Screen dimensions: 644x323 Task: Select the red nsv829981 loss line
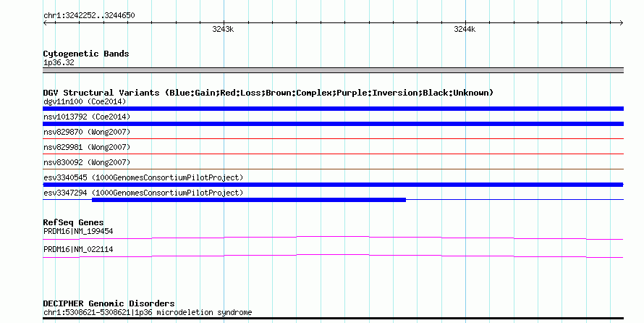pos(333,154)
